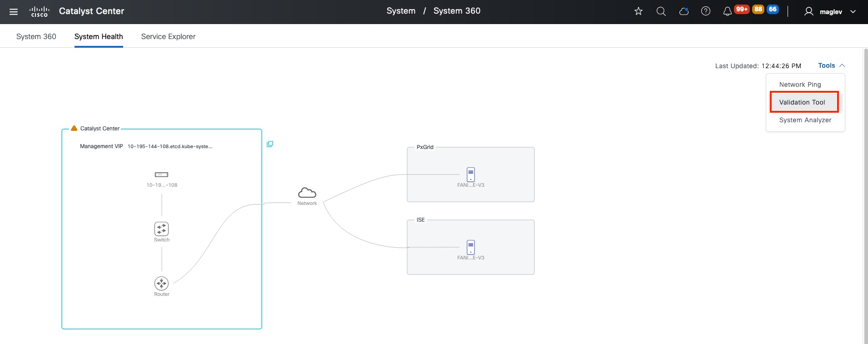Click the 10-19...-108 node label
This screenshot has width=868, height=344.
[x=162, y=185]
